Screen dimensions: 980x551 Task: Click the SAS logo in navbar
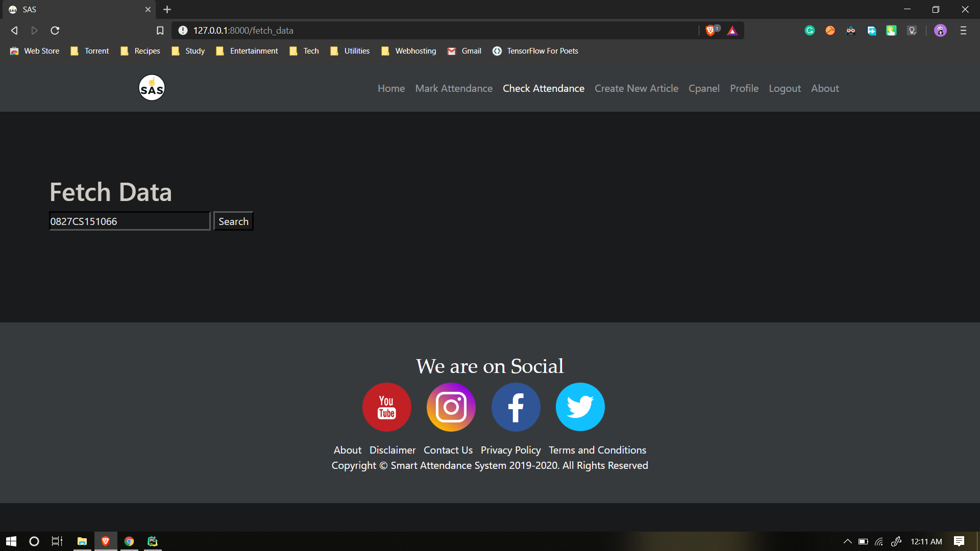pos(152,88)
